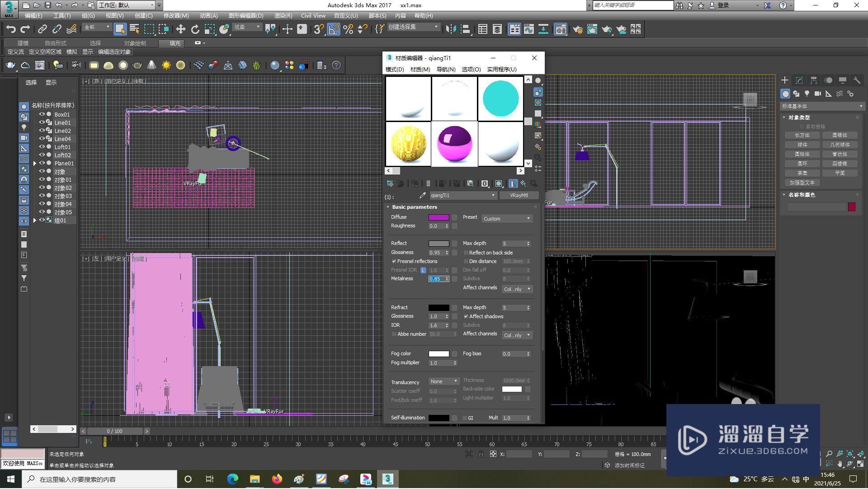Click the VRayMtl material type button
This screenshot has width=868, height=489.
[519, 196]
